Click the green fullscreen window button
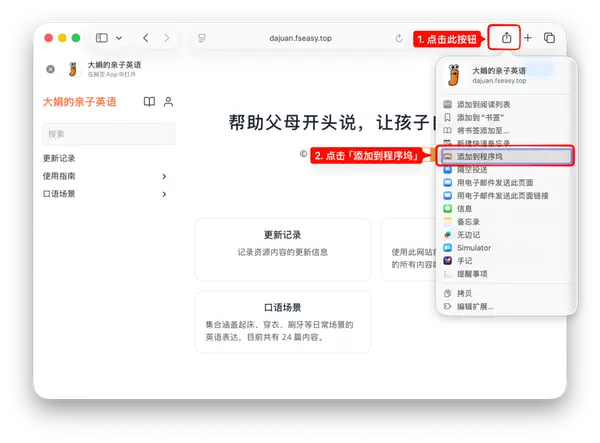 click(x=76, y=38)
